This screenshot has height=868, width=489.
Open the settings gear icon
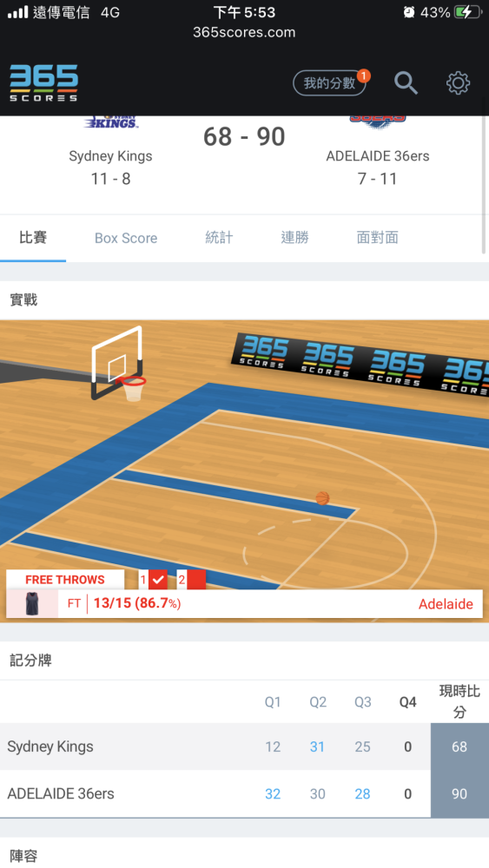coord(458,83)
